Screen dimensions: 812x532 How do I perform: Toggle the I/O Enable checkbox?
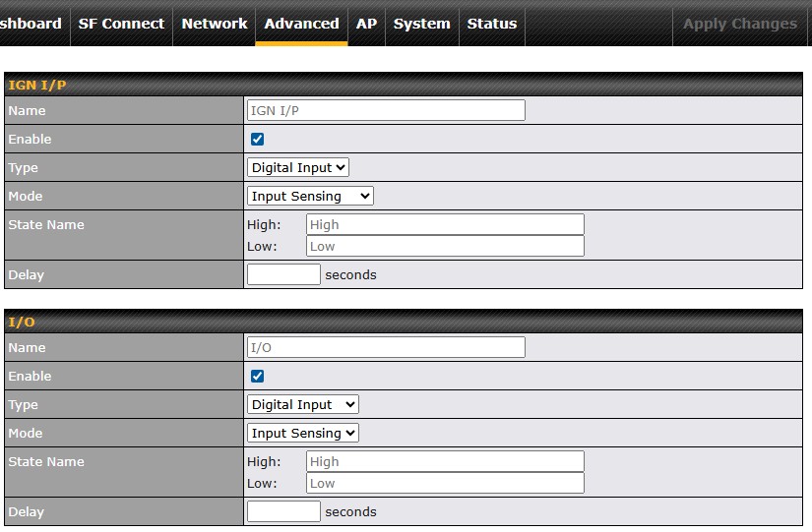[258, 377]
